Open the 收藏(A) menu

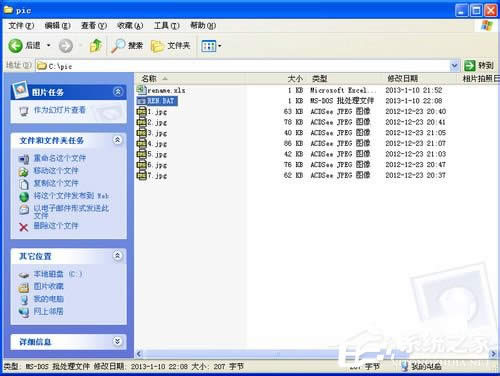click(x=130, y=26)
